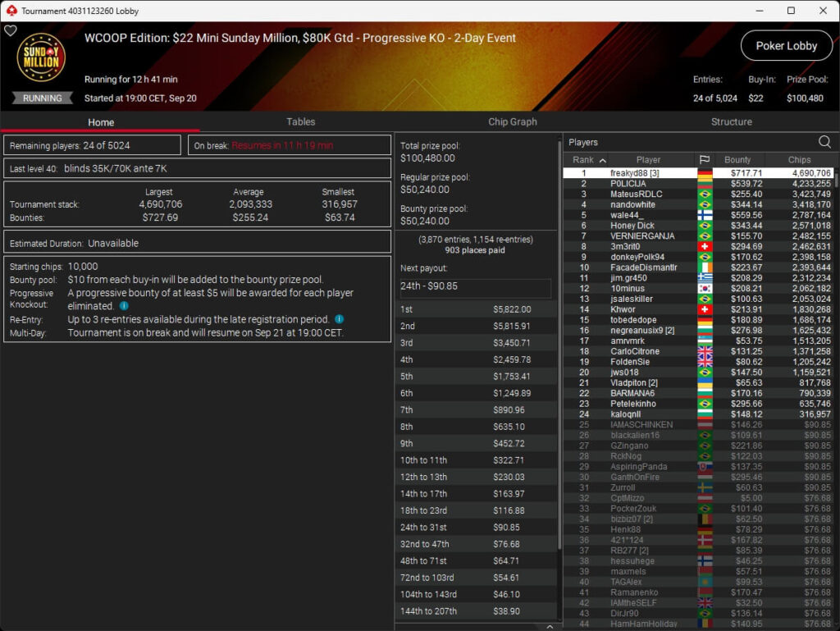Switch to the Tables tab
Viewport: 840px width, 631px height.
(x=300, y=121)
